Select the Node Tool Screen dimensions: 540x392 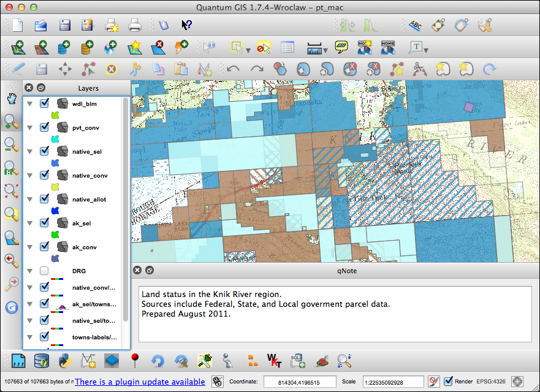click(x=88, y=69)
